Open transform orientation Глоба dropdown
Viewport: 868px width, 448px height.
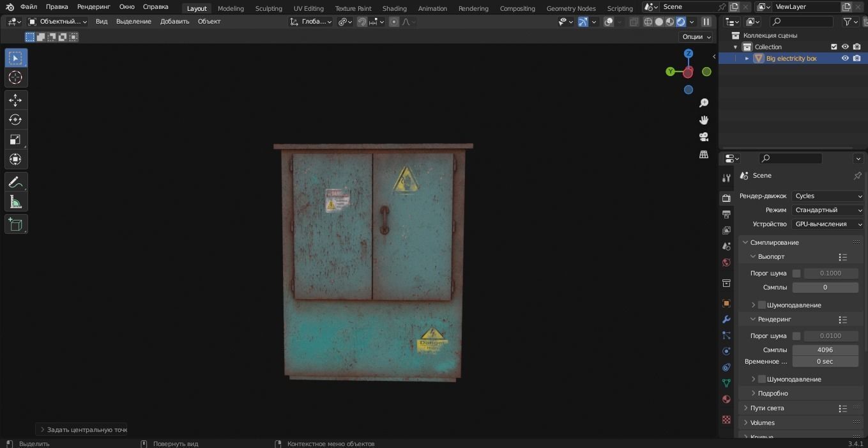coord(311,22)
